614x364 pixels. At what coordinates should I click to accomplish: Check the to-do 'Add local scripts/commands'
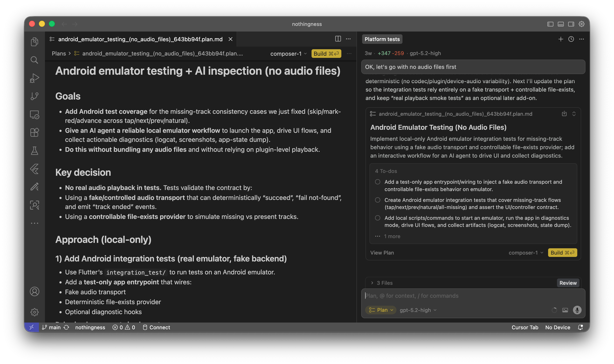[x=378, y=218]
